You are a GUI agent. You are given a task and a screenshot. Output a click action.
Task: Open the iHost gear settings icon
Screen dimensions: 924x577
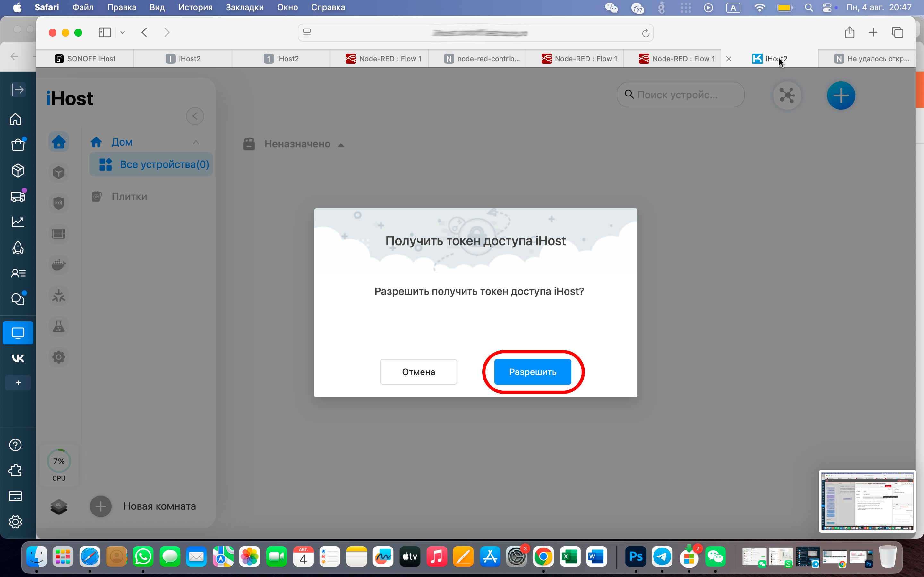coord(58,357)
